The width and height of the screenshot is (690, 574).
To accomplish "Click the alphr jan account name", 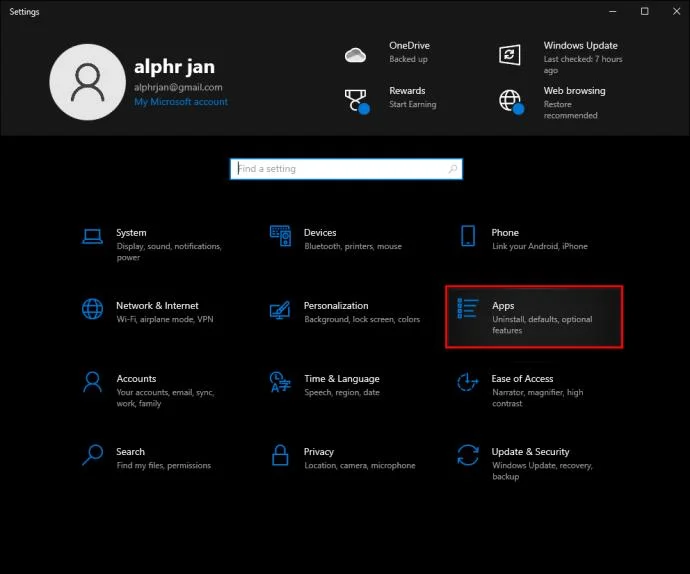I will click(175, 67).
